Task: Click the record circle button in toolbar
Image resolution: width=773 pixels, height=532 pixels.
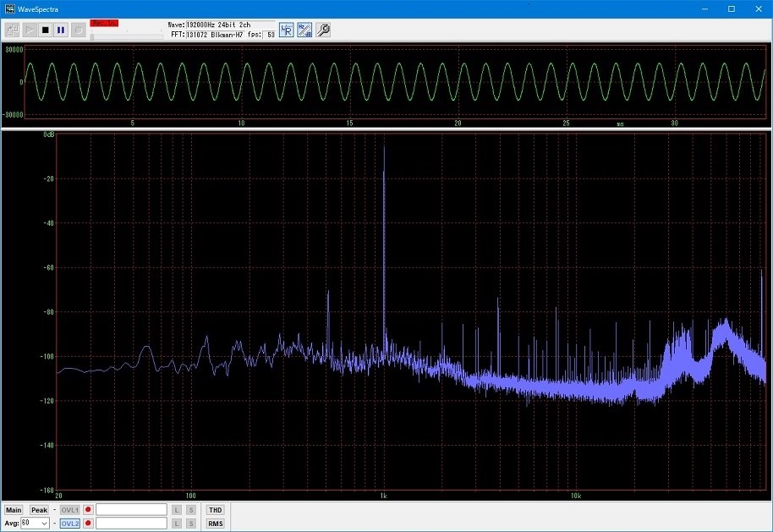Action: 78,30
